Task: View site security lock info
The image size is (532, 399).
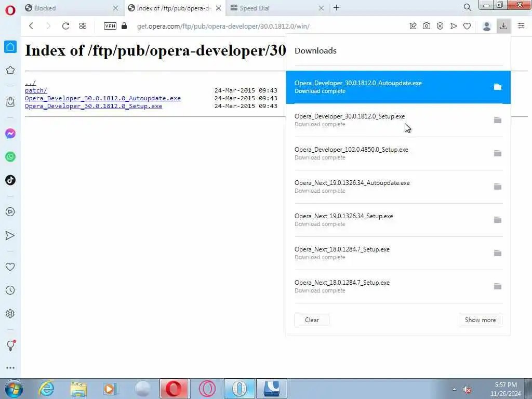Action: [124, 26]
